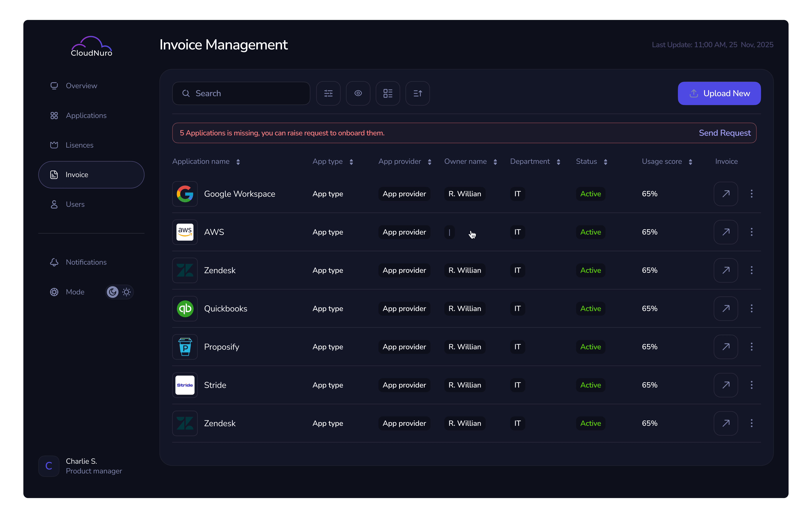Switch to the list/grid view icon

pyautogui.click(x=387, y=93)
